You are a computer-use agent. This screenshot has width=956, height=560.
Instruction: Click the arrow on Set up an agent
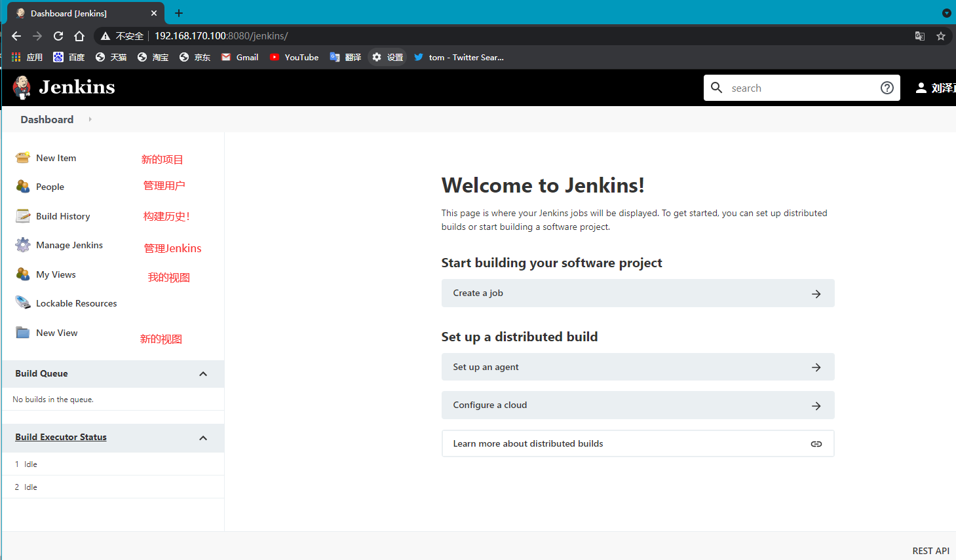click(x=816, y=367)
